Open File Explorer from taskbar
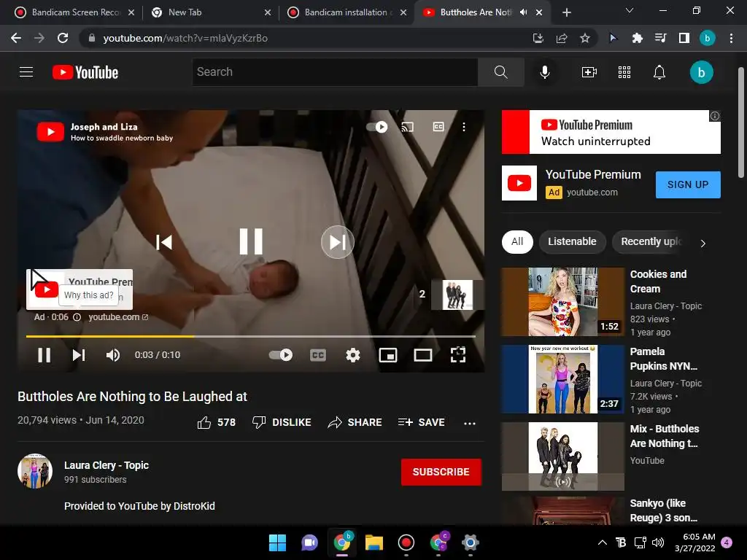747x560 pixels. [x=374, y=542]
